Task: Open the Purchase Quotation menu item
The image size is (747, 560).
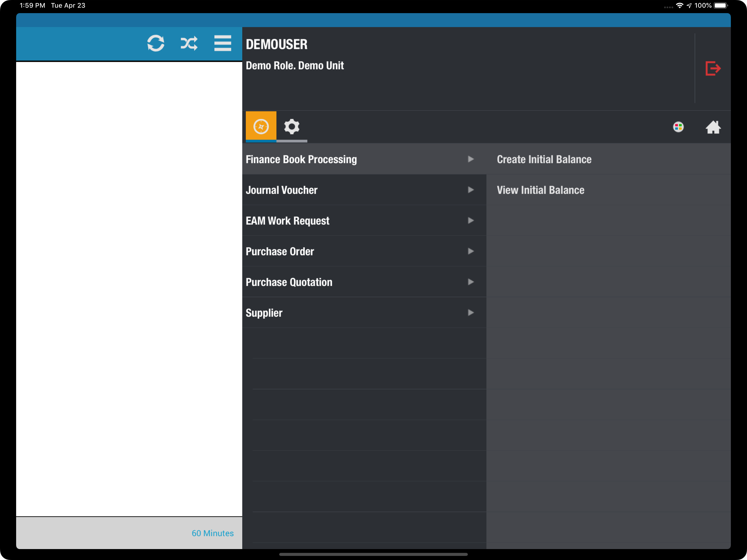Action: pos(364,282)
